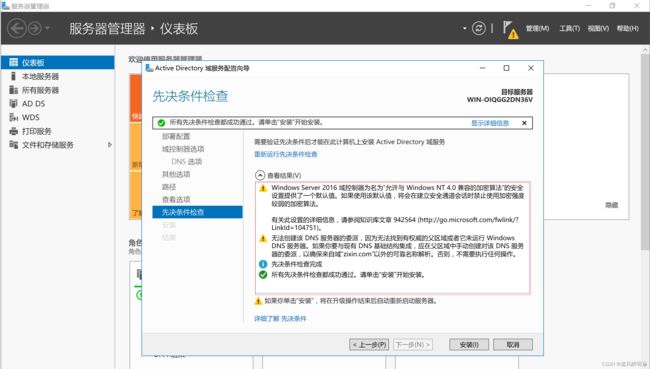Open the 视图(V) menu

[598, 28]
